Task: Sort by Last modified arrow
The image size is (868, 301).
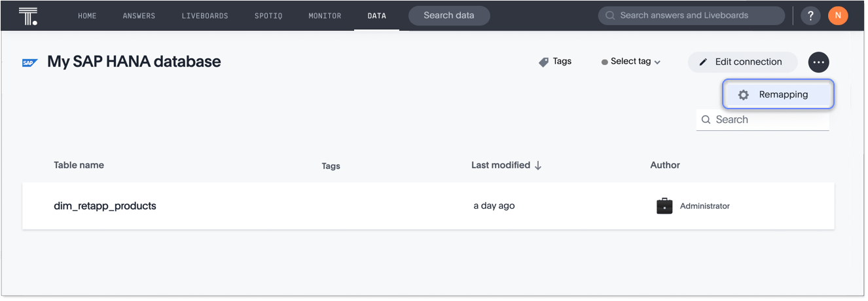Action: tap(538, 166)
